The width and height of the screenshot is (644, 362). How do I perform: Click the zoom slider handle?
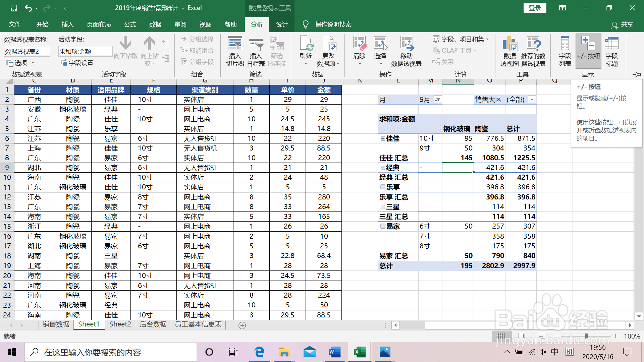586,336
